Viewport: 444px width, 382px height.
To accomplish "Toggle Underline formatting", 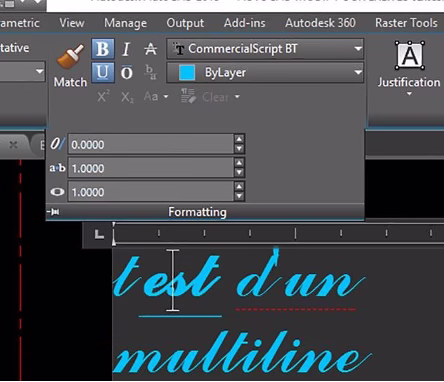I will pyautogui.click(x=103, y=72).
